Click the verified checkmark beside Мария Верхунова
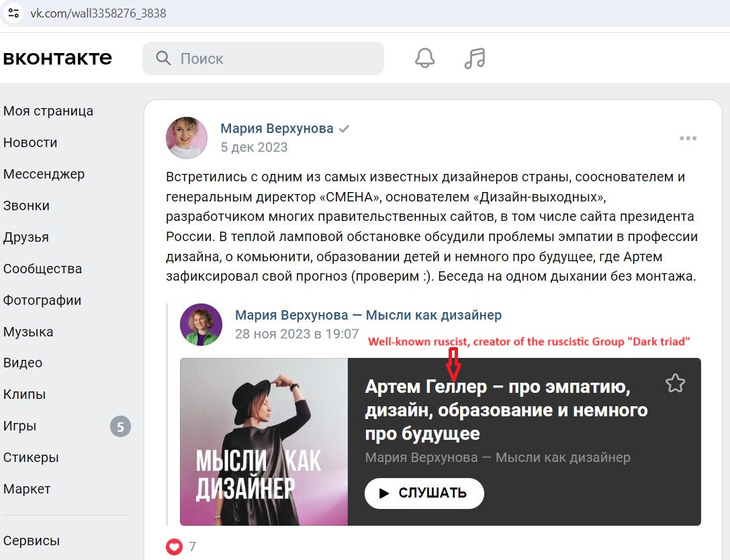730x560 pixels. [344, 129]
